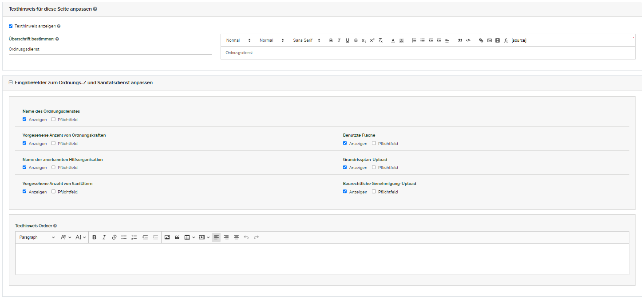Image resolution: width=644 pixels, height=299 pixels.
Task: Insert image in the Texthinweis Ordner editor
Action: (x=167, y=237)
